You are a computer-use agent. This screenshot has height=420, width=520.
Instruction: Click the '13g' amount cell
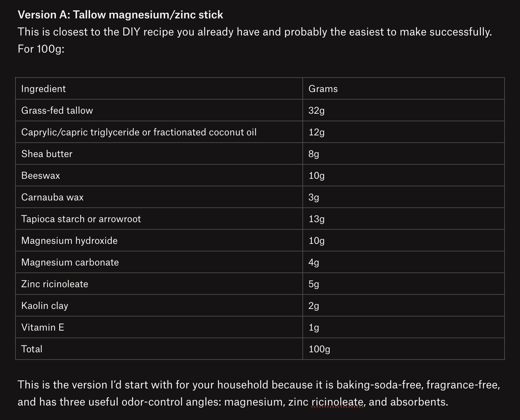click(x=404, y=219)
